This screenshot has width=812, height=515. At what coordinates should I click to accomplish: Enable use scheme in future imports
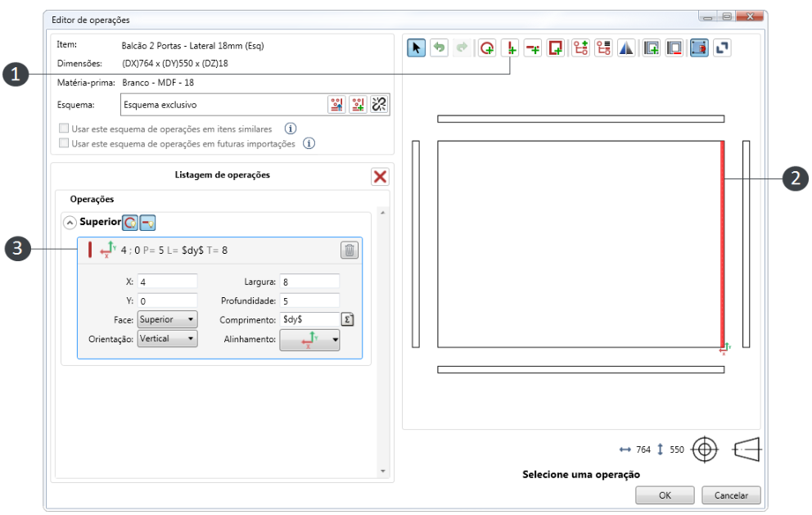click(x=64, y=143)
